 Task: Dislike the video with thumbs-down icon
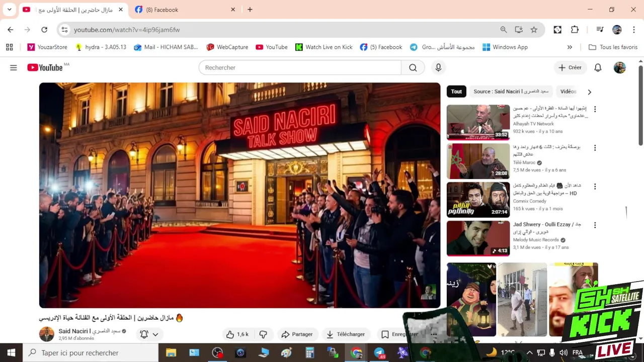click(263, 334)
